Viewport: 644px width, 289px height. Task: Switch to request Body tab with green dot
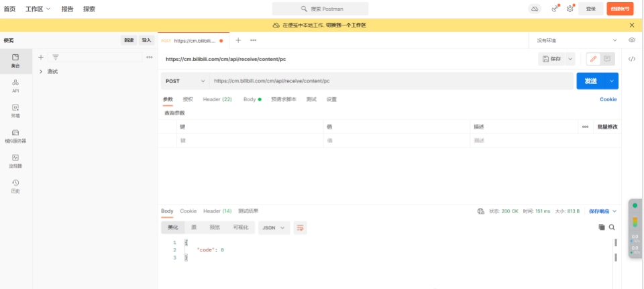point(252,99)
